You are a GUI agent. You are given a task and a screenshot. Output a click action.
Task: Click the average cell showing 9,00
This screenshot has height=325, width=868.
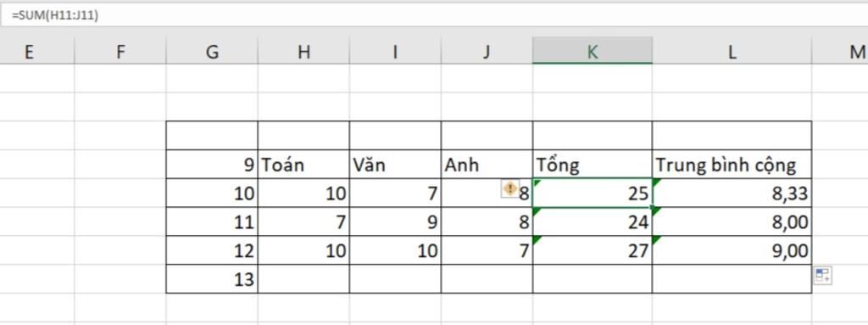coord(732,250)
